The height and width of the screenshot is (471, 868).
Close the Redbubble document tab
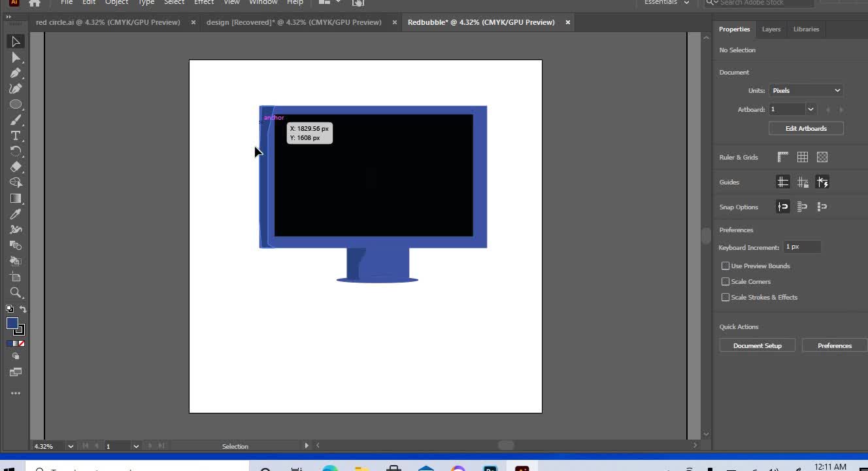pos(567,22)
